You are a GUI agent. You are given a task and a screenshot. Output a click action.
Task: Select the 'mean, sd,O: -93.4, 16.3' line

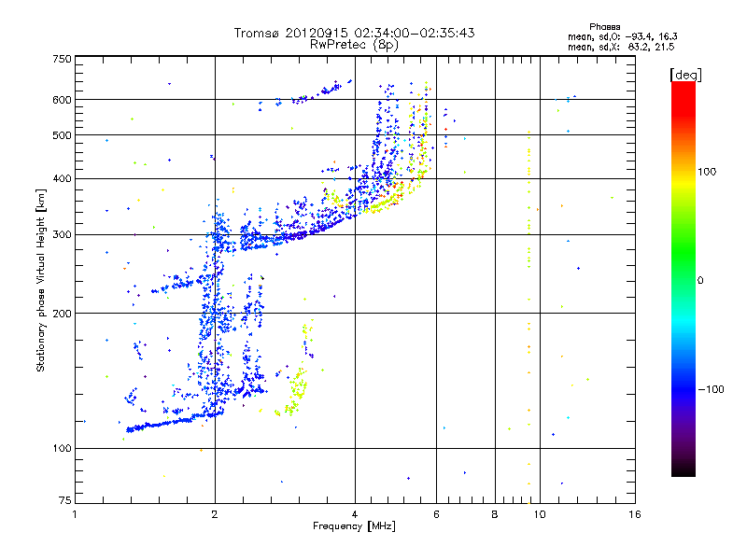622,36
